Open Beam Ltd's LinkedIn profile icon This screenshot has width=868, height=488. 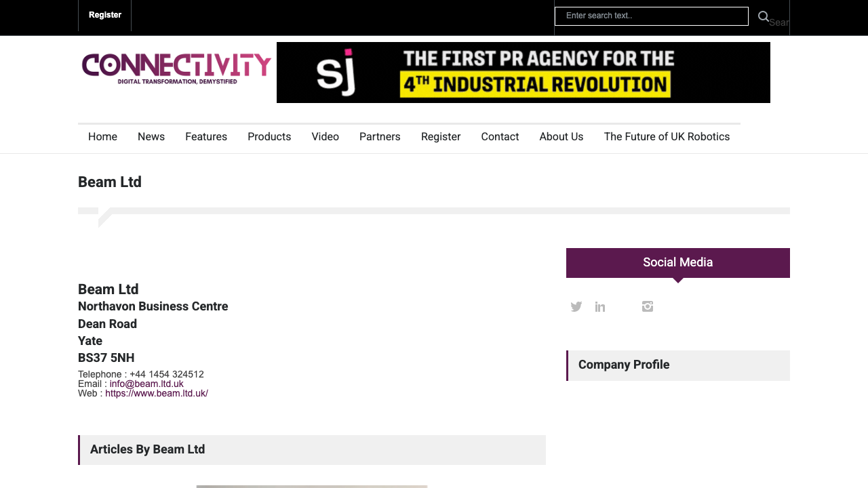pos(600,307)
